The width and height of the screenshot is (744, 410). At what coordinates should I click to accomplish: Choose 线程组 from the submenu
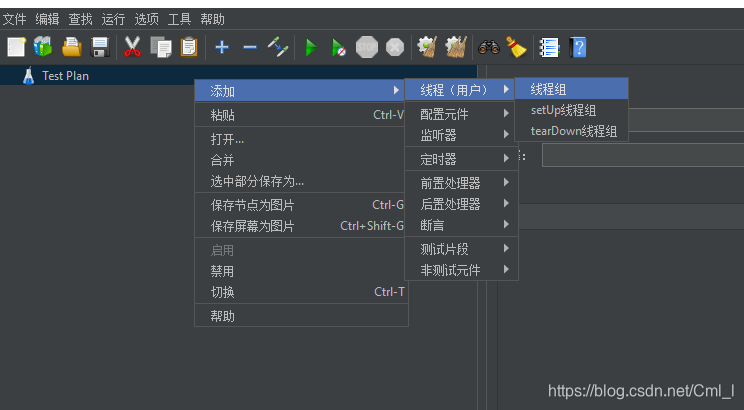point(571,89)
